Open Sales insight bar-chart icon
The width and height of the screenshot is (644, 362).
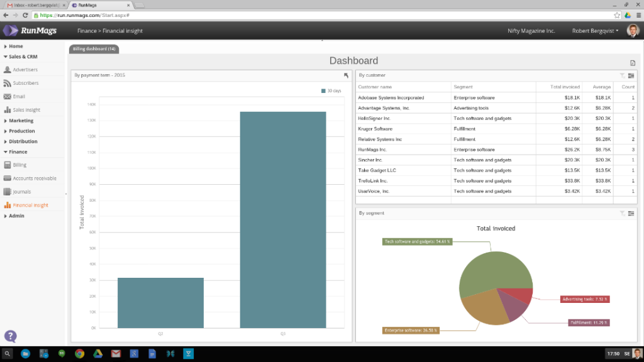[x=8, y=109]
